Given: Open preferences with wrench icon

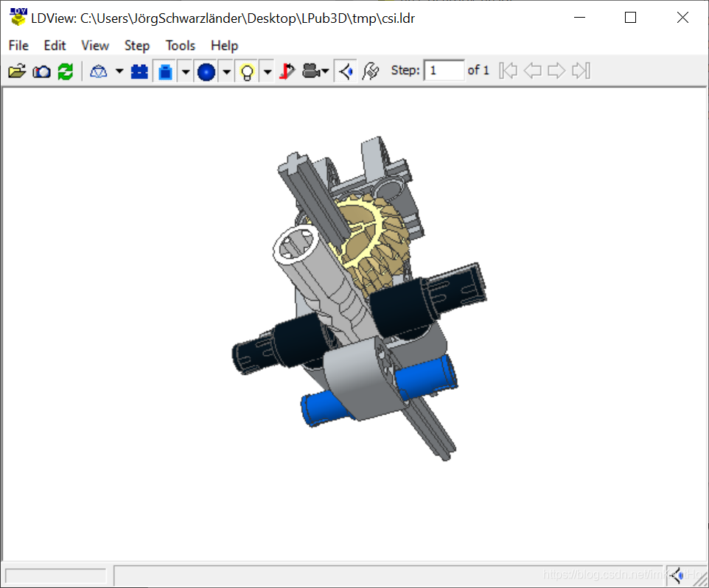Looking at the screenshot, I should pyautogui.click(x=370, y=71).
